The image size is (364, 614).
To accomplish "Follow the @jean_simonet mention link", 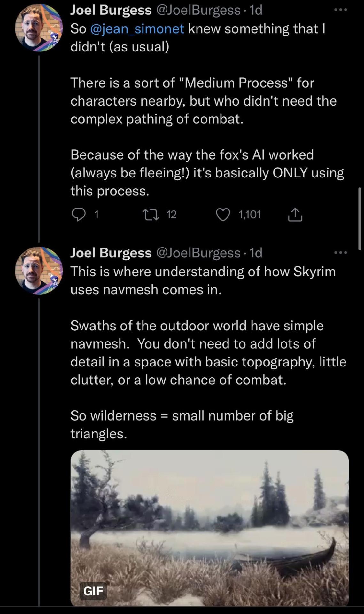I will click(137, 29).
